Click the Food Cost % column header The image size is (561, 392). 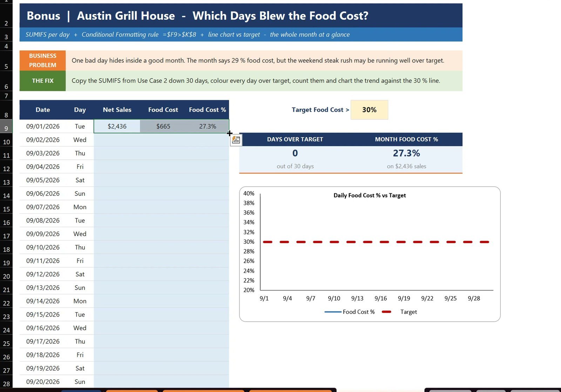pyautogui.click(x=208, y=110)
